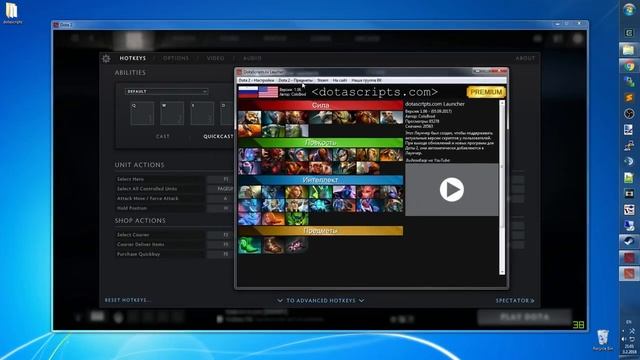The image size is (640, 360).
Task: Click the Интеллект category banner
Action: [x=320, y=180]
